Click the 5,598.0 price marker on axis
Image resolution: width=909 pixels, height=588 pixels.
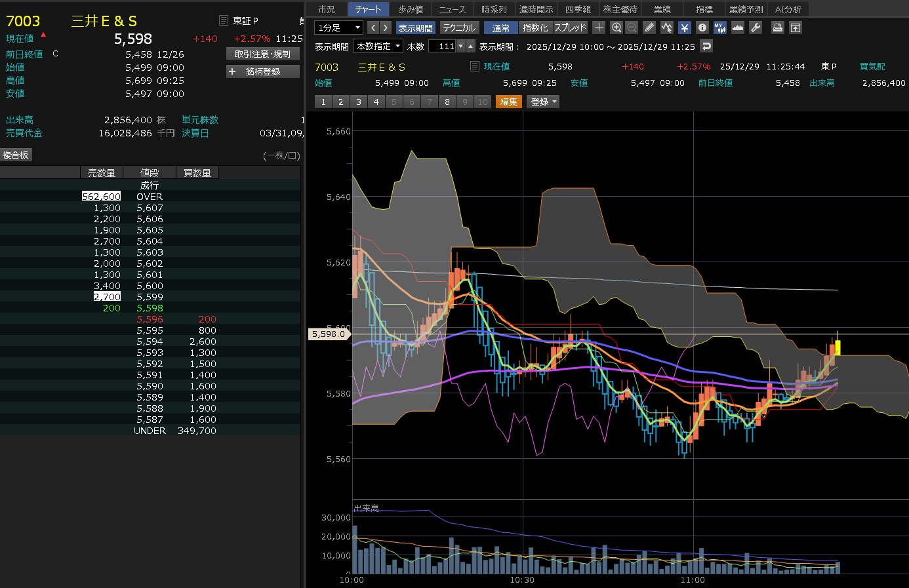point(329,334)
